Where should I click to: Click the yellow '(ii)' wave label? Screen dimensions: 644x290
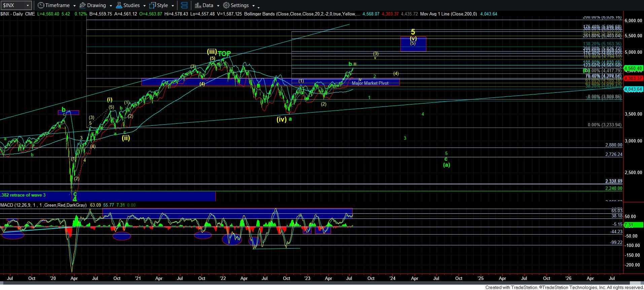(x=126, y=137)
